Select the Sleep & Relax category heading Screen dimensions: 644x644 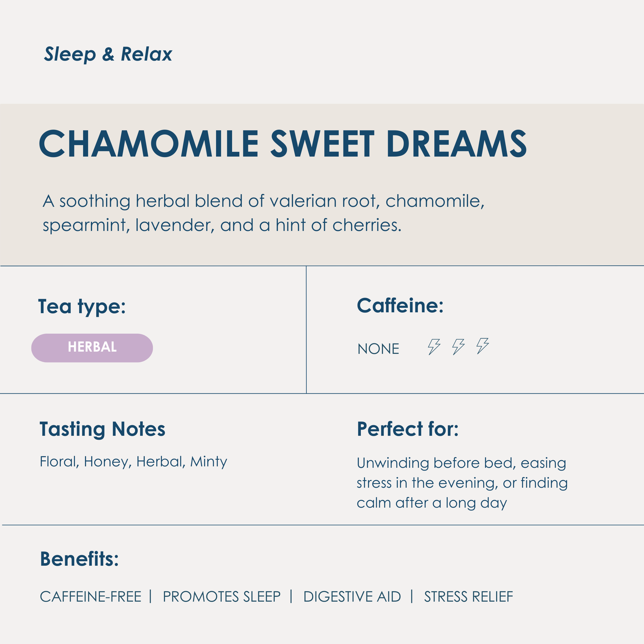(x=108, y=54)
